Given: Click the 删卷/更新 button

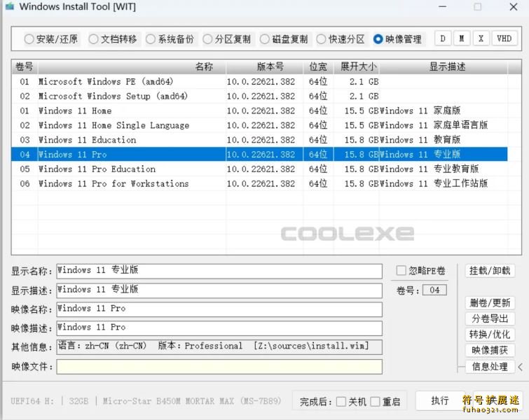Looking at the screenshot, I should (490, 302).
